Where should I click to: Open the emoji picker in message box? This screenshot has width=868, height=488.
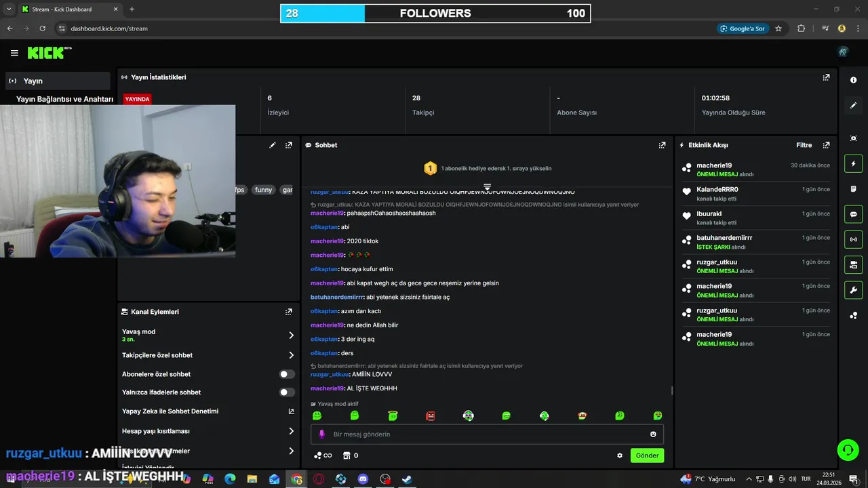(653, 434)
